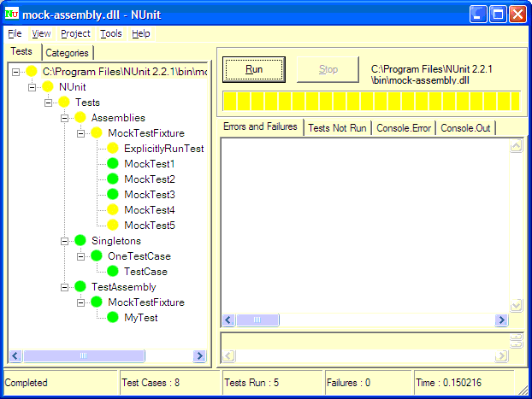Open the Project menu
This screenshot has height=399, width=532.
(75, 33)
